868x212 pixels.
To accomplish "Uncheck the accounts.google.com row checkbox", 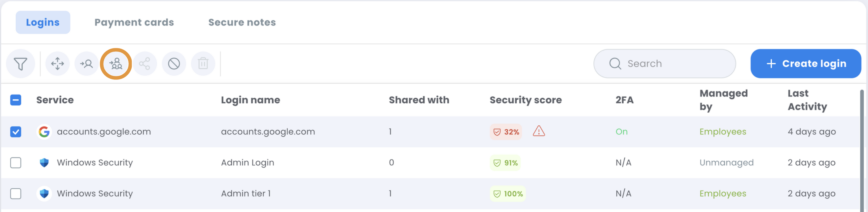I will 16,132.
